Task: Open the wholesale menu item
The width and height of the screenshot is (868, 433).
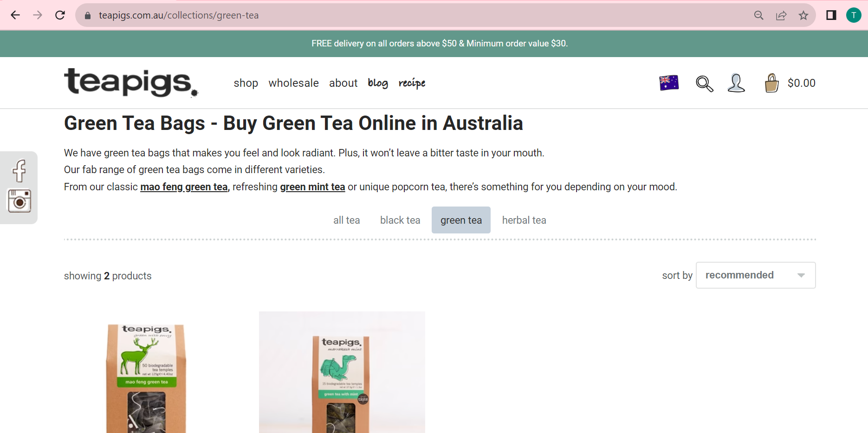Action: click(293, 83)
